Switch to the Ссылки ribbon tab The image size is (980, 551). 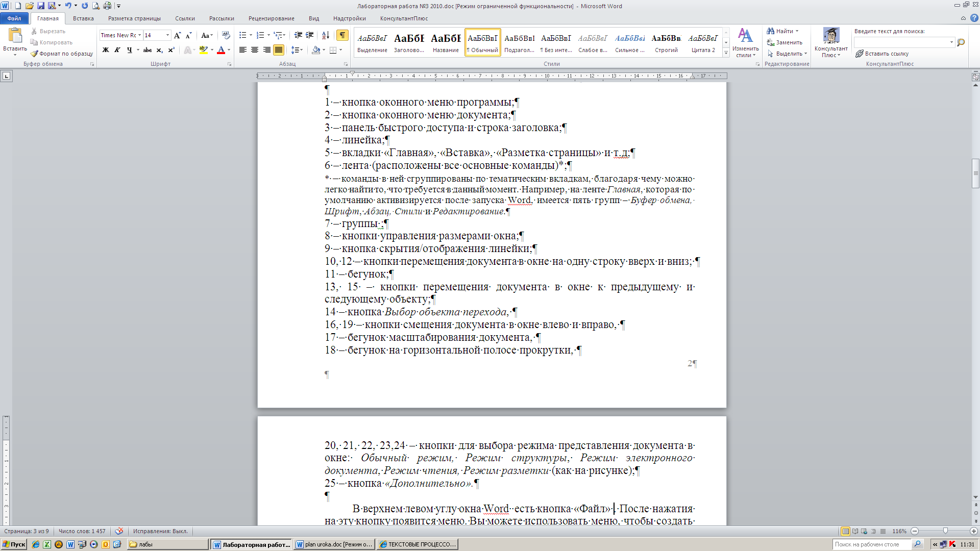click(185, 18)
